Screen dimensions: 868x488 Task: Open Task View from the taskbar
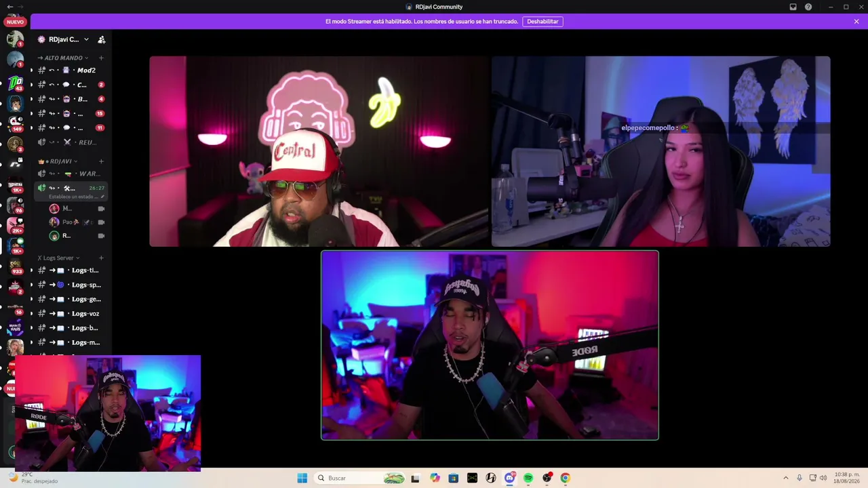415,478
